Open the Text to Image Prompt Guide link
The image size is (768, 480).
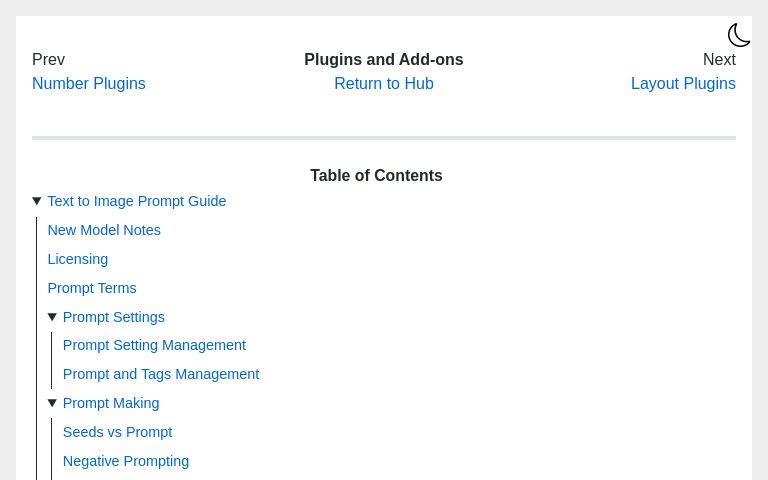pos(137,201)
